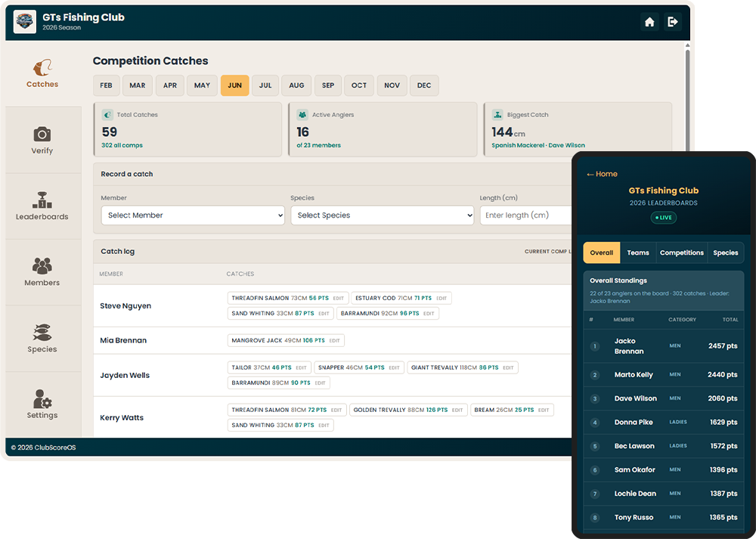The image size is (756, 539).
Task: Edit Jayden Wells' Snapper catch
Action: [x=395, y=368]
